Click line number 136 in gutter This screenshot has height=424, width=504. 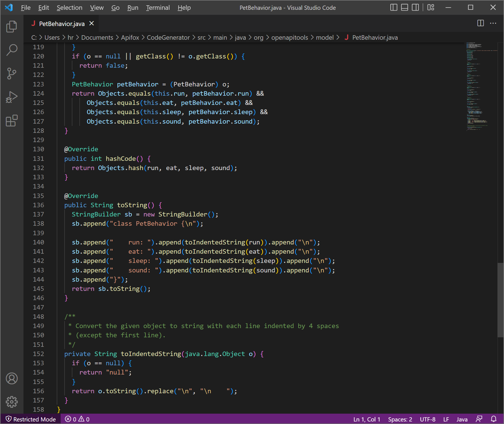(38, 205)
